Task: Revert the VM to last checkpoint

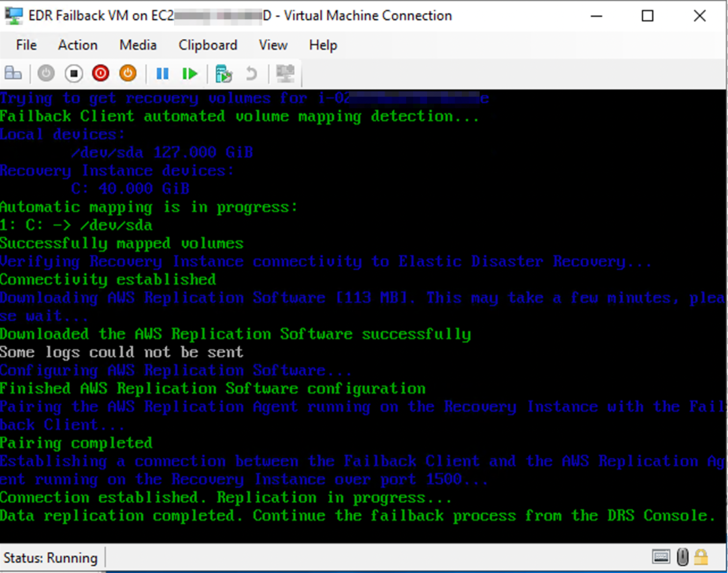Action: coord(251,73)
